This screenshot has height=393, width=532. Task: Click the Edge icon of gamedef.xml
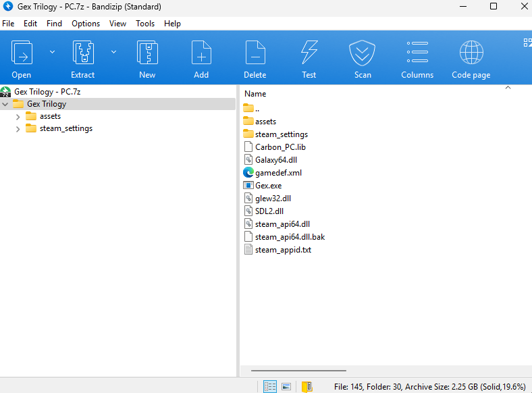click(248, 173)
